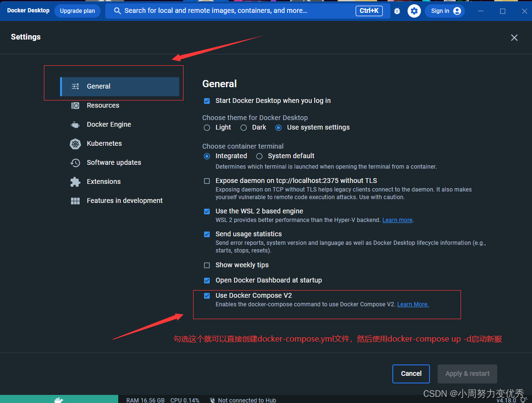Screen dimensions: 532x403
Task: Click the Sign in user avatar icon
Action: (x=457, y=11)
